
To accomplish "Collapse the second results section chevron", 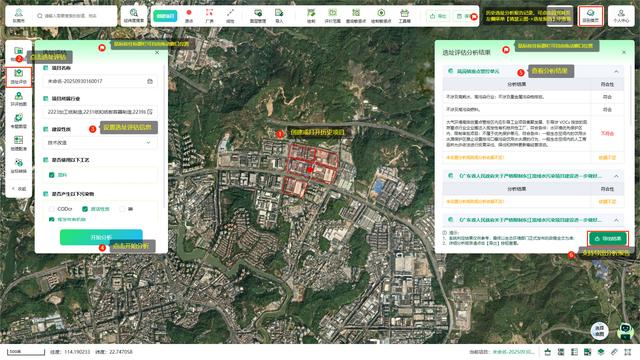I will click(616, 176).
